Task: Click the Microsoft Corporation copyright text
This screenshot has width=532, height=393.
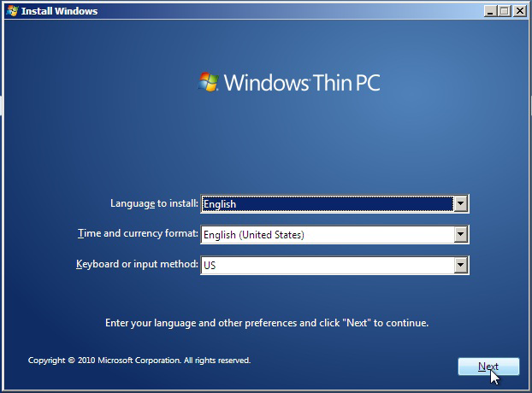Action: [139, 361]
